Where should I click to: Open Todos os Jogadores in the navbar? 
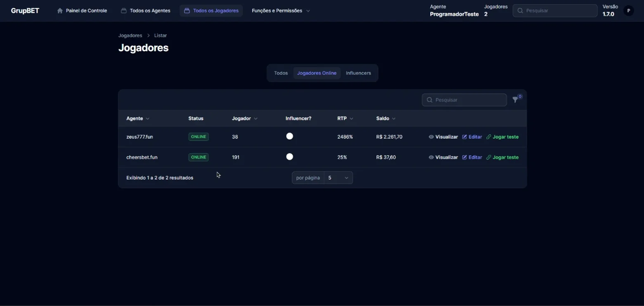(211, 11)
